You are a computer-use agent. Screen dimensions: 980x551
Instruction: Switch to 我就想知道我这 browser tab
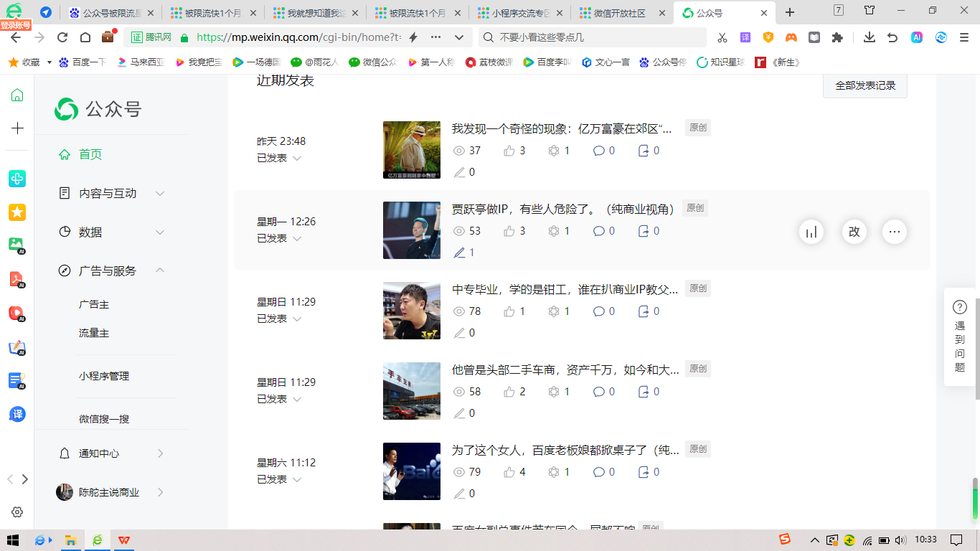[x=316, y=12]
